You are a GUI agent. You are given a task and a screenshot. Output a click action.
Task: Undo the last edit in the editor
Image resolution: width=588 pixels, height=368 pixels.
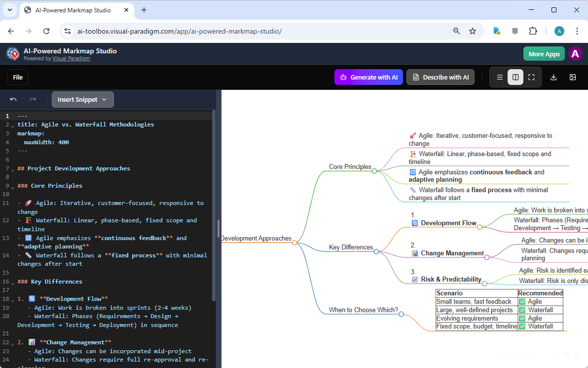(x=14, y=99)
